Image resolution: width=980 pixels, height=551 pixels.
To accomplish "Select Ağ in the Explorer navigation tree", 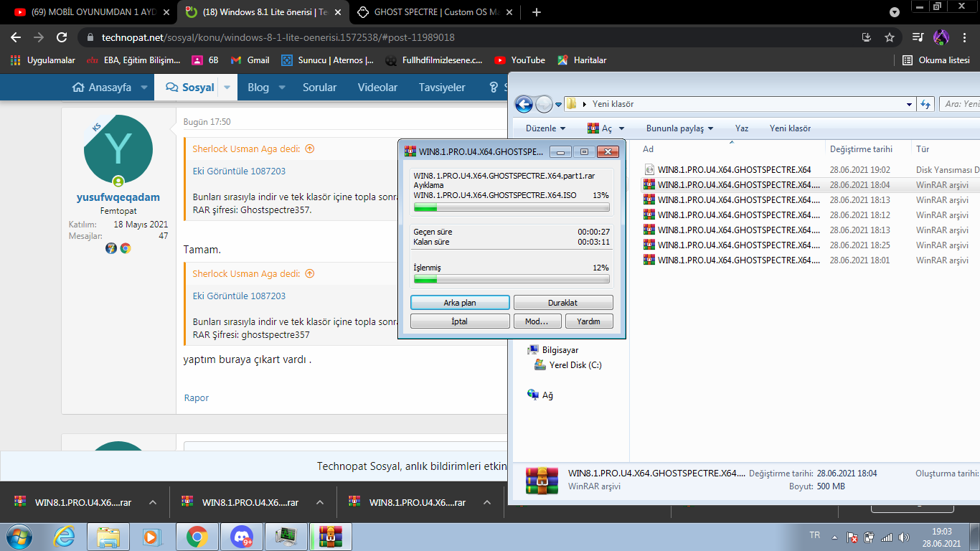I will tap(540, 395).
